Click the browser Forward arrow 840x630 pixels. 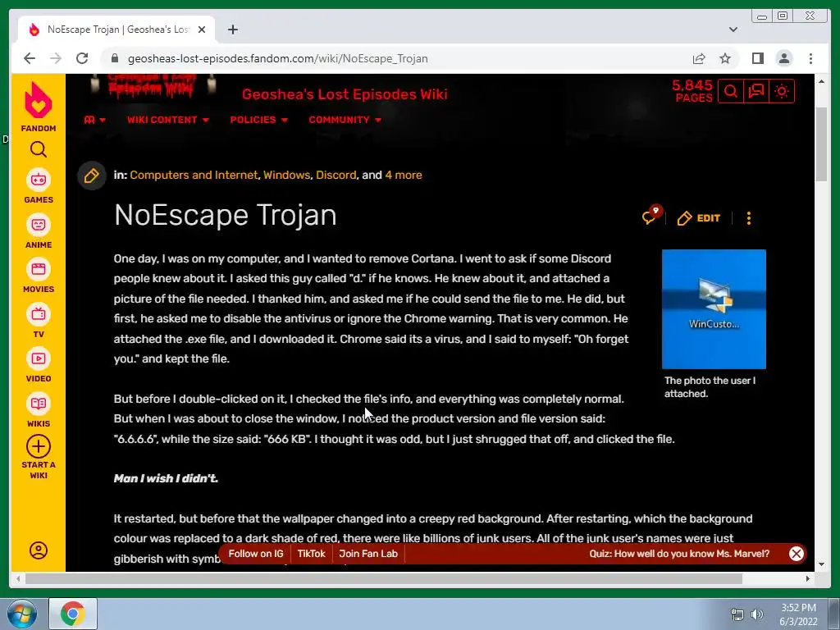56,58
